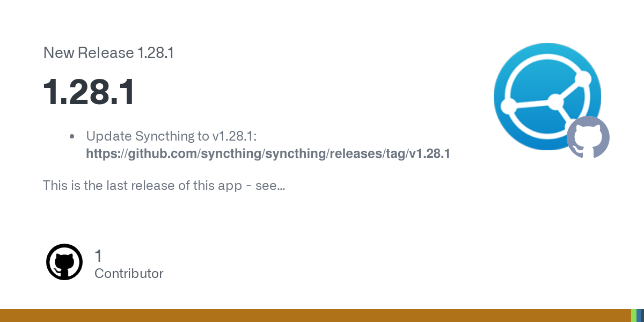The image size is (644, 322).
Task: Click the GitHub octocat badge on the logo
Action: pyautogui.click(x=588, y=137)
